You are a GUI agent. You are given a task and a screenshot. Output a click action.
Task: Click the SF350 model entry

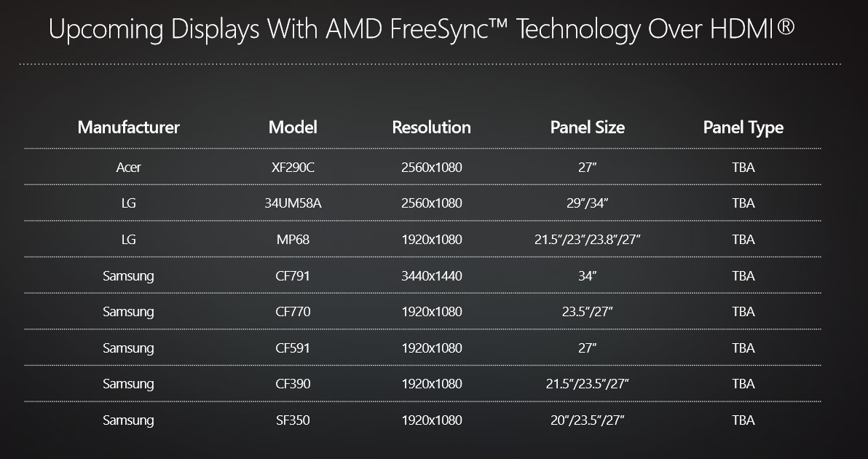(x=293, y=420)
